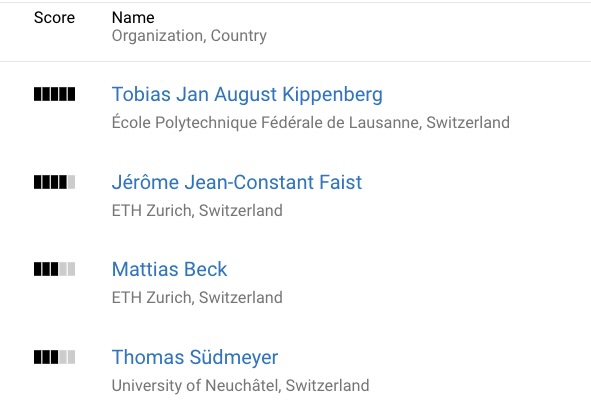Click the Organization, Country subheader text
Screen dimensions: 591x410
click(189, 36)
